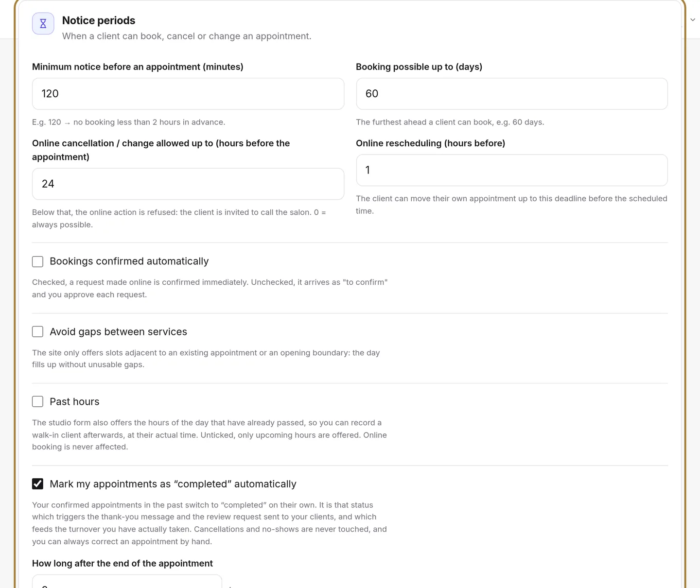Viewport: 700px width, 588px height.
Task: Click the Notice periods heading
Action: coord(99,20)
